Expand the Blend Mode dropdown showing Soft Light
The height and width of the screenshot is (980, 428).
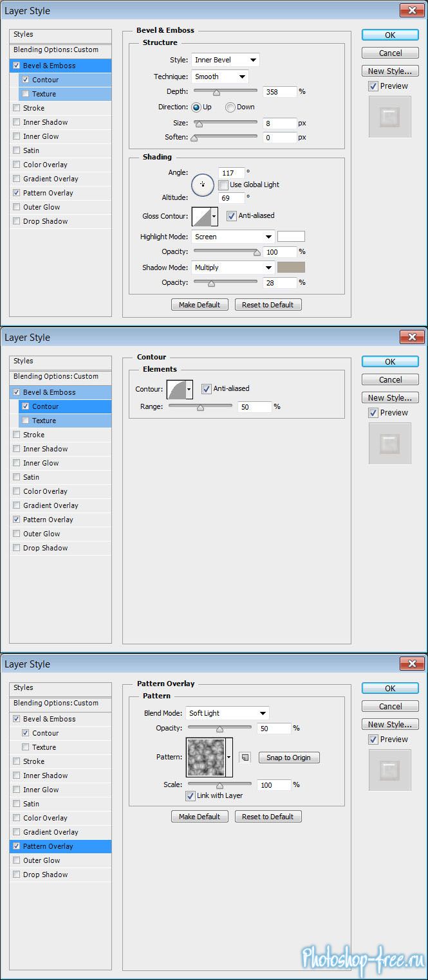[x=227, y=713]
